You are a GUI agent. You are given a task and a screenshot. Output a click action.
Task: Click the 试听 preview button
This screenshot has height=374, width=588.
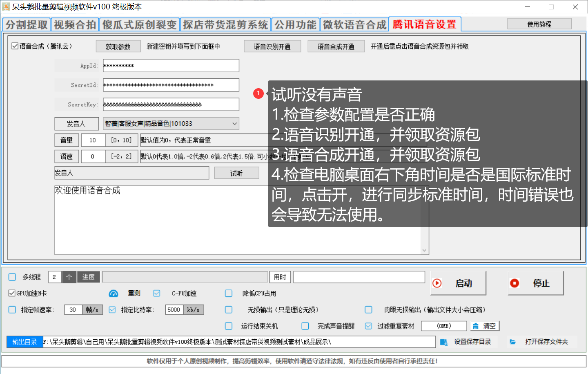click(236, 173)
